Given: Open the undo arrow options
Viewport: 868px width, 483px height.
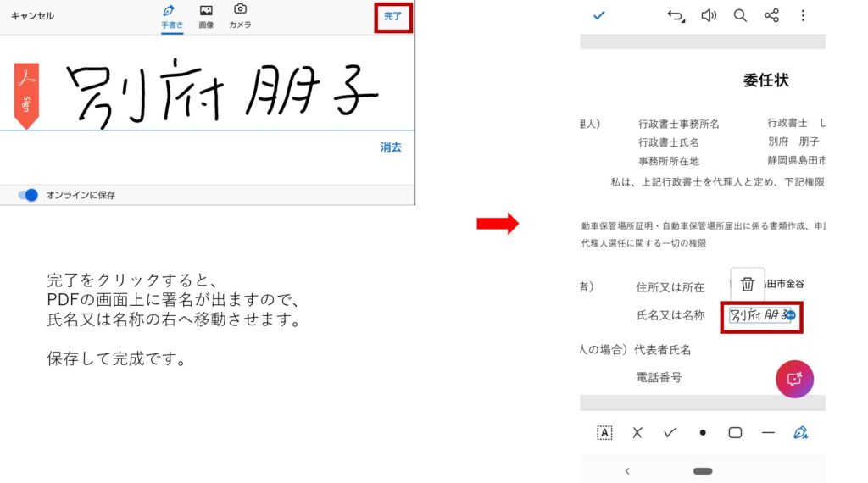Looking at the screenshot, I should [676, 15].
